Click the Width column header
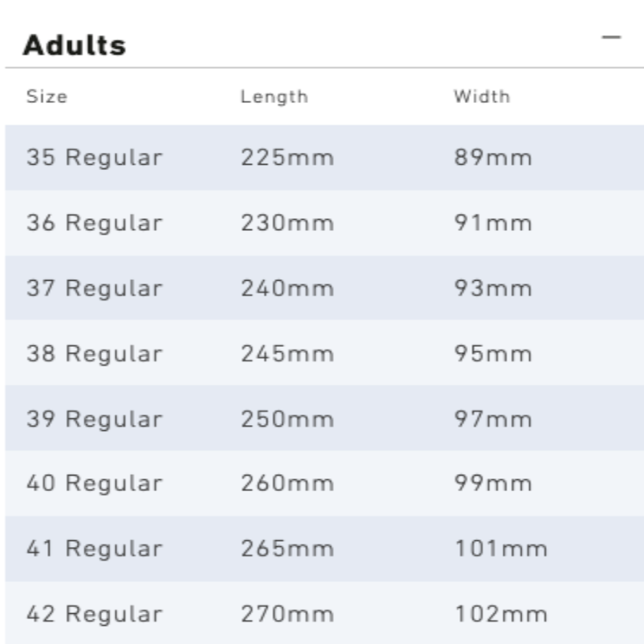The width and height of the screenshot is (644, 644). point(481,96)
